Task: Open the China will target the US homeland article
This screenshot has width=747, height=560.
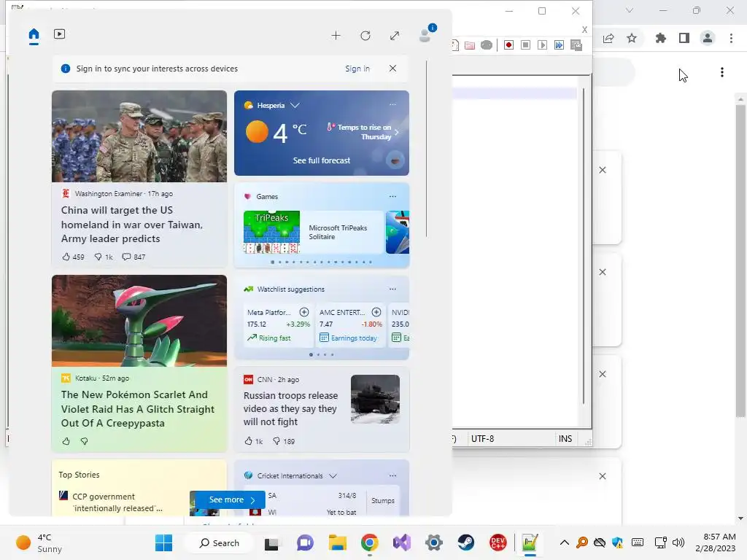Action: [x=132, y=225]
